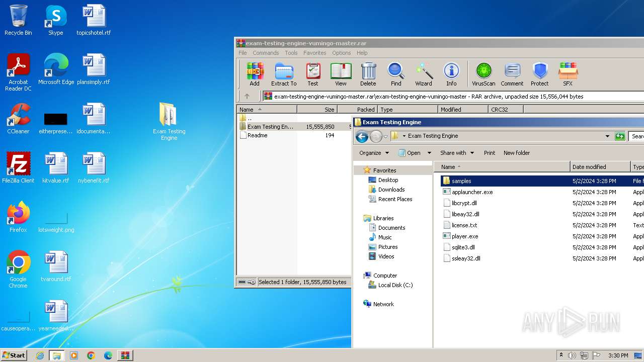Viewport: 644px width, 362px height.
Task: Select the Google Chrome desktop shortcut
Action: click(x=18, y=269)
